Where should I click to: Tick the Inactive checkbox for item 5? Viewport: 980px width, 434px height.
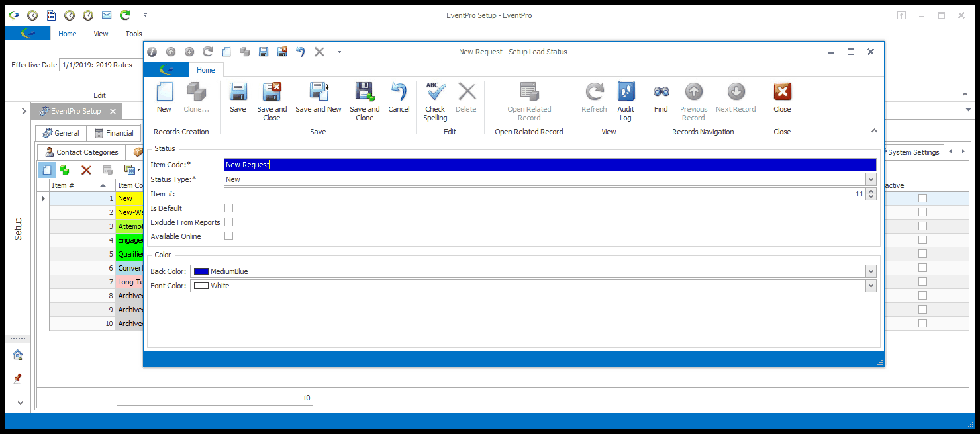[x=922, y=254]
